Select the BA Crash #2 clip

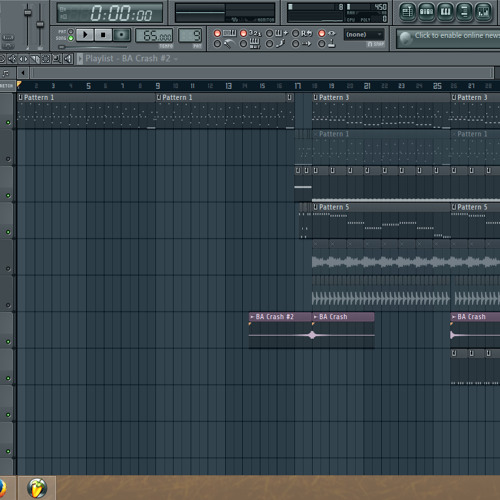point(280,330)
